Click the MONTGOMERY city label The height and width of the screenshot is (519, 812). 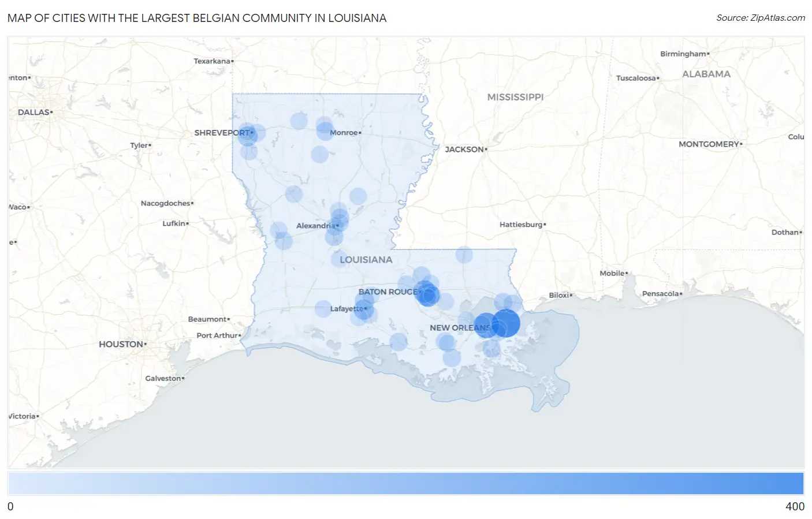(709, 144)
